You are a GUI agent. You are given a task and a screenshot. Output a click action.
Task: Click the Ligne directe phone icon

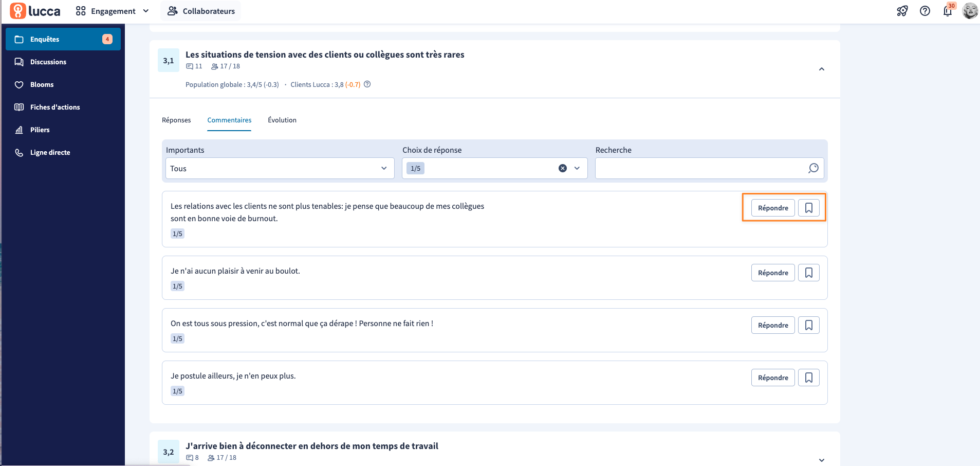tap(19, 152)
